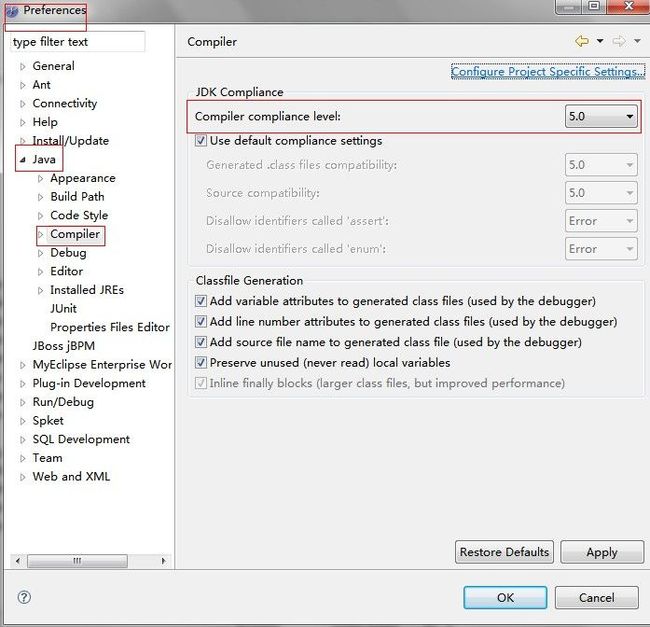The height and width of the screenshot is (627, 650).
Task: Select Web and XML in the tree
Action: (71, 477)
